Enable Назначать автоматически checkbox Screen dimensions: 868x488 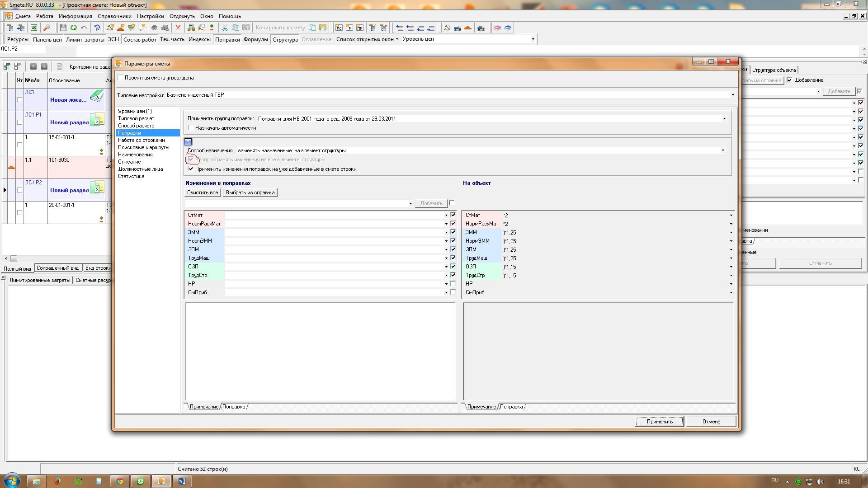point(191,128)
